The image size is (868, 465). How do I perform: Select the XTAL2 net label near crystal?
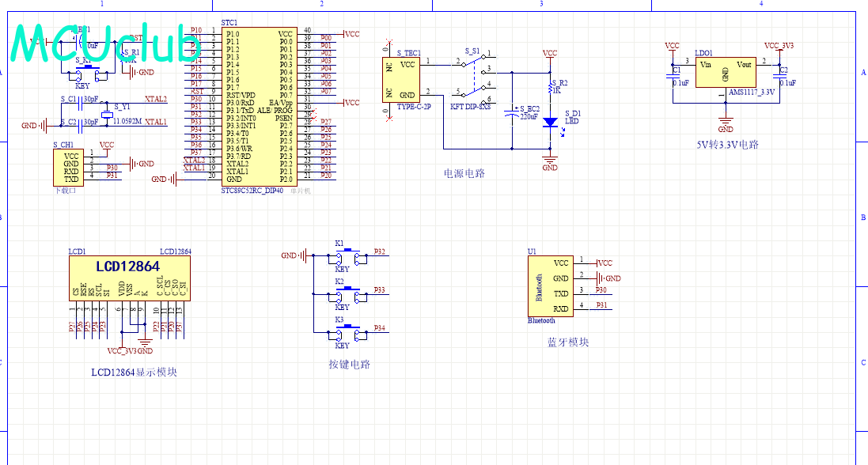point(155,100)
